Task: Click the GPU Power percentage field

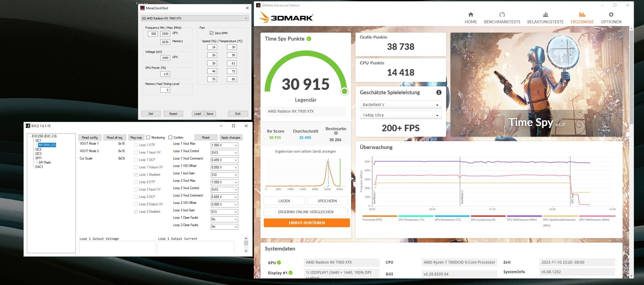Action: pyautogui.click(x=165, y=74)
